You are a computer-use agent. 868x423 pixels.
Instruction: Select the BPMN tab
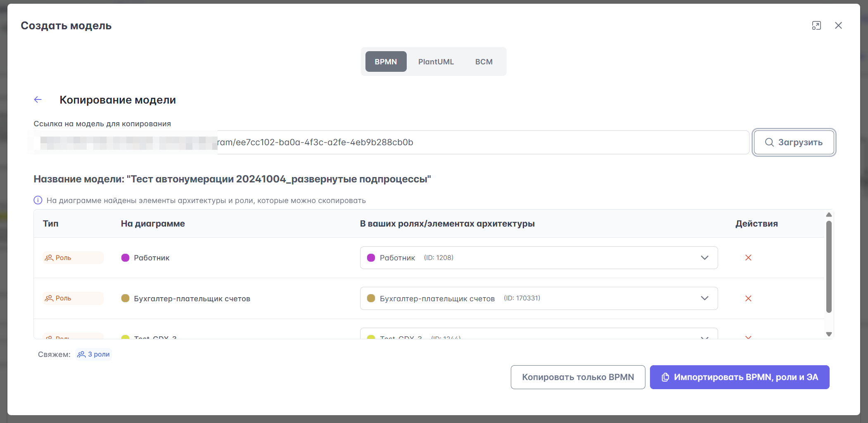386,61
